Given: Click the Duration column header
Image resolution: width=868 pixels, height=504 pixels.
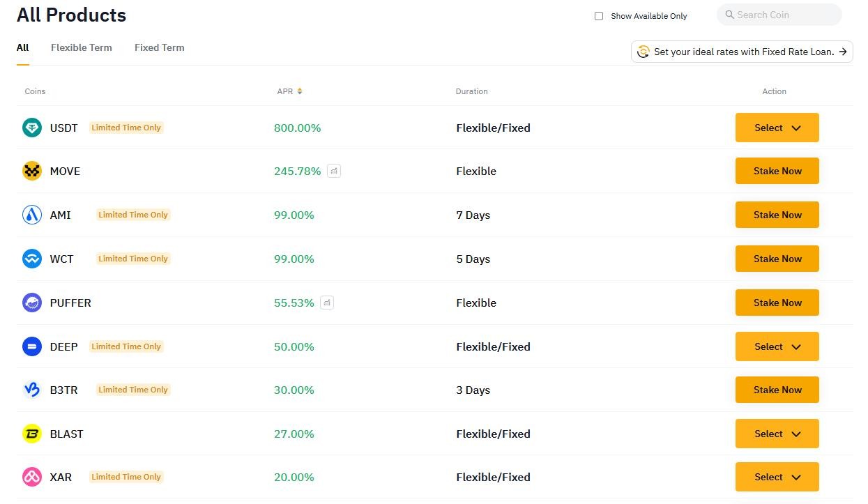Looking at the screenshot, I should tap(472, 91).
